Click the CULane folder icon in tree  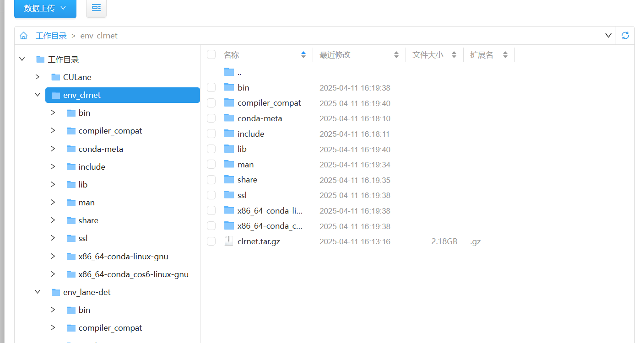56,77
